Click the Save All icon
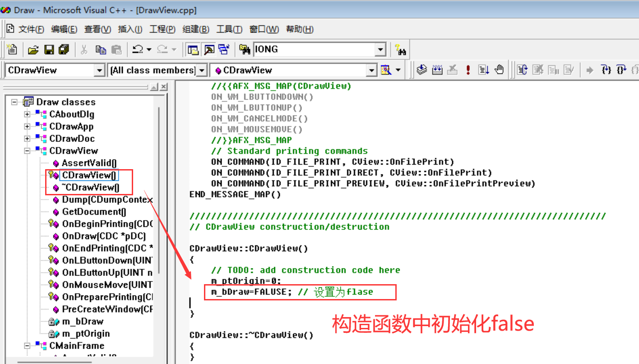 64,50
